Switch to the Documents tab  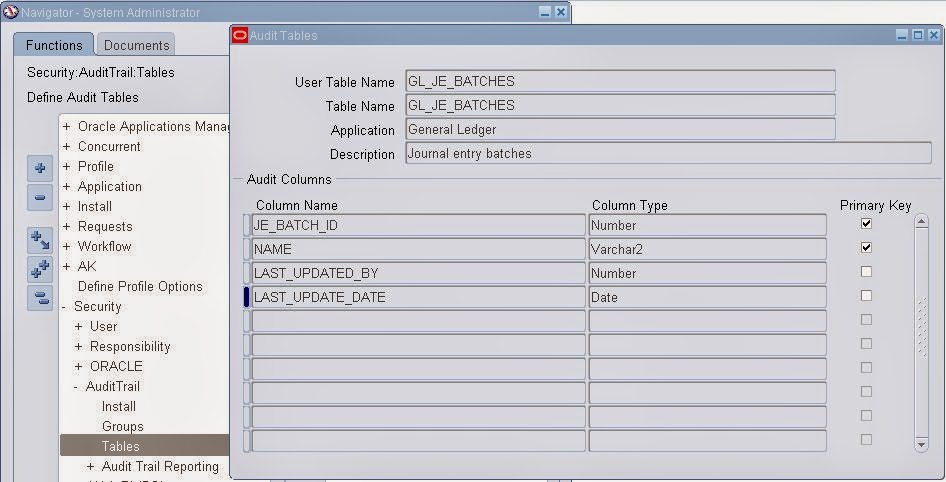(136, 45)
